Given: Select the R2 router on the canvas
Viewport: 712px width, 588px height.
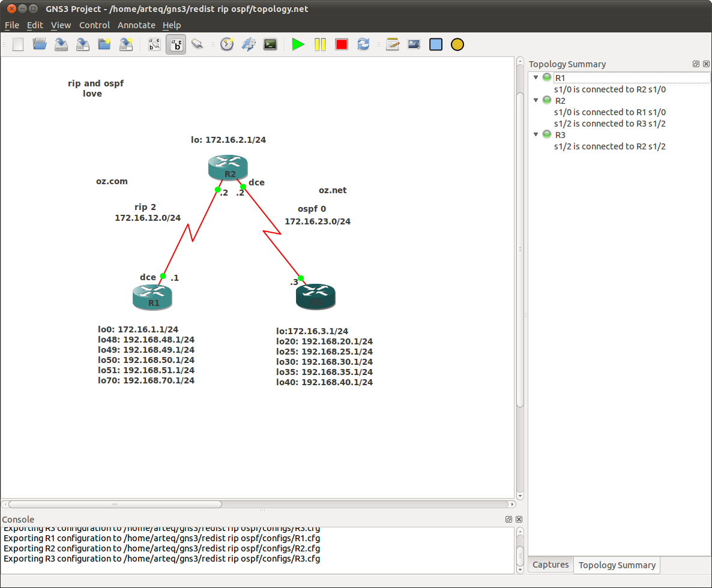Looking at the screenshot, I should point(228,167).
